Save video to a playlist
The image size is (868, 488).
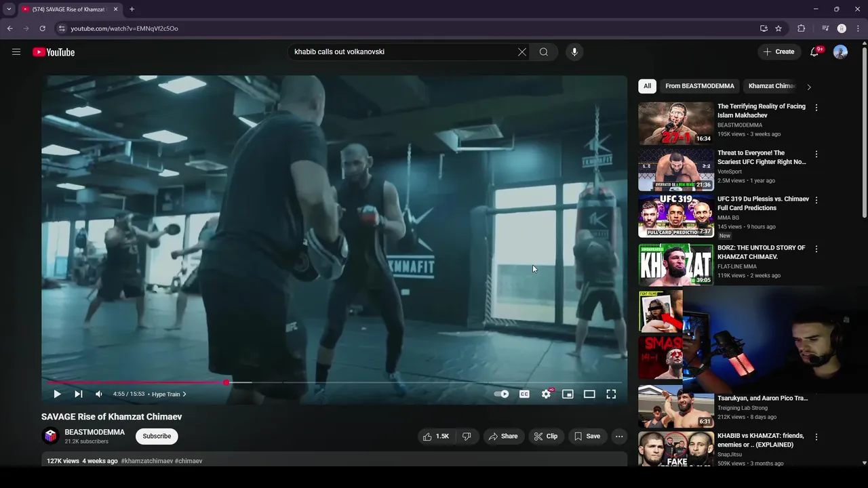[x=587, y=436]
